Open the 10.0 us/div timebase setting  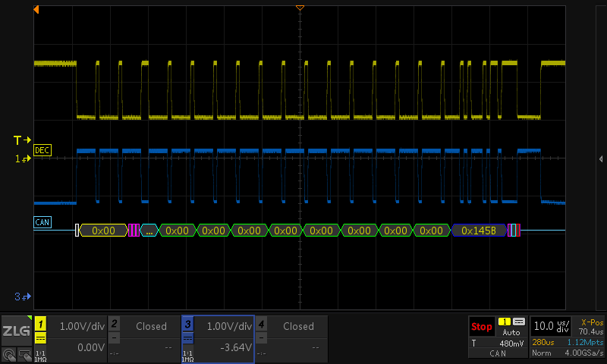(x=552, y=326)
